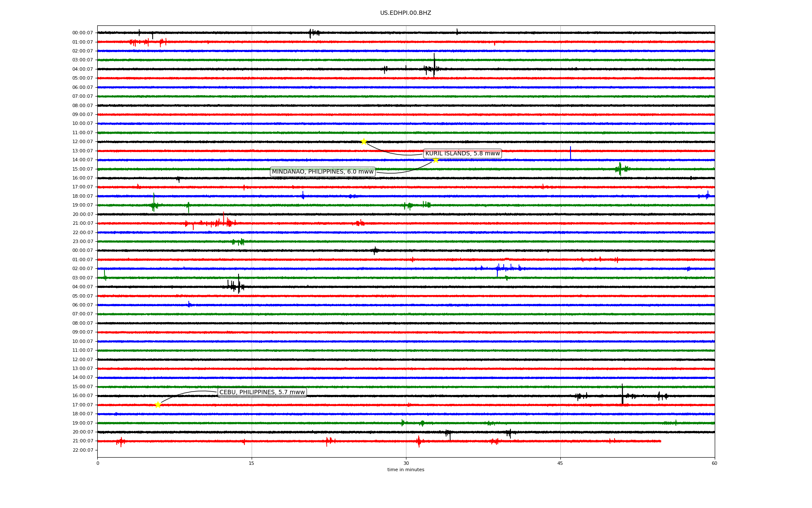Click the KURIL ISLANDS, 5.8 mww label
The width and height of the screenshot is (812, 508).
point(462,153)
